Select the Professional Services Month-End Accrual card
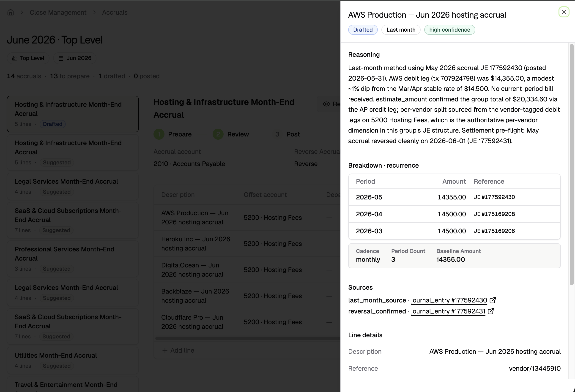 tap(73, 259)
